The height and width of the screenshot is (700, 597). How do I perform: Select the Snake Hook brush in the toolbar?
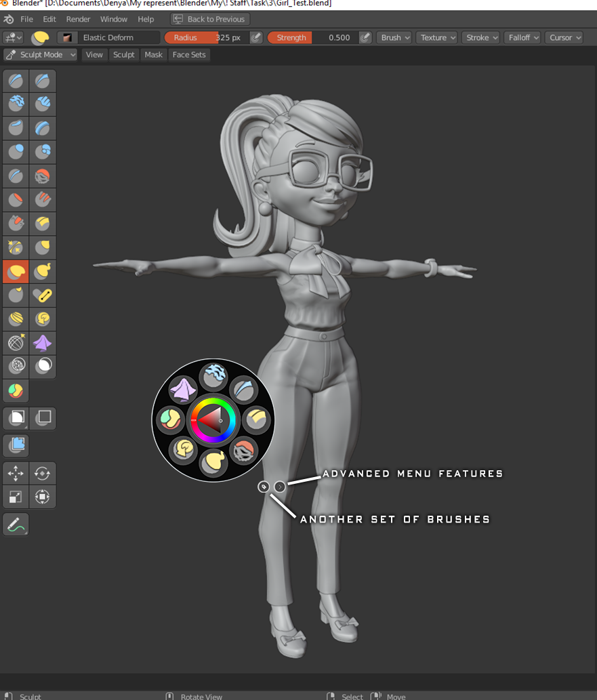point(43,272)
